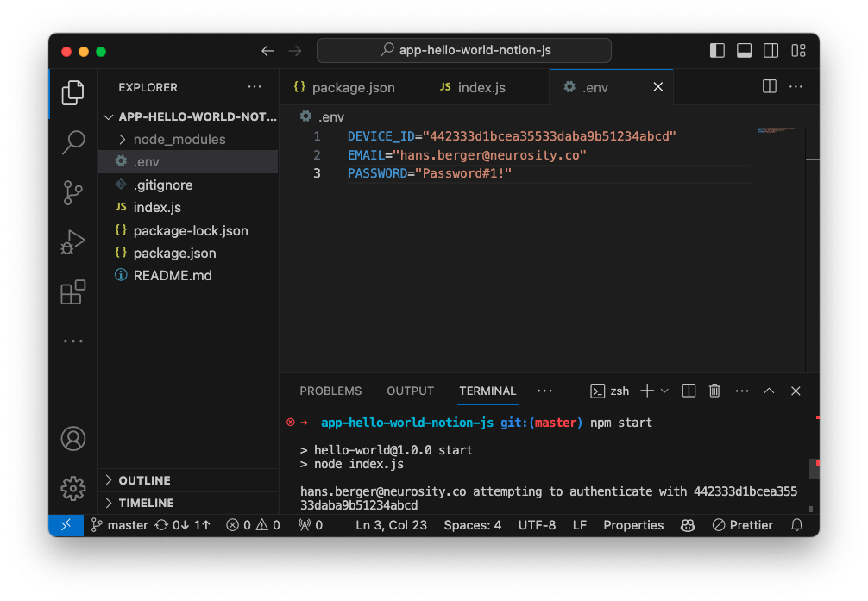This screenshot has height=601, width=868.
Task: Expand the OUTLINE section
Action: 144,480
